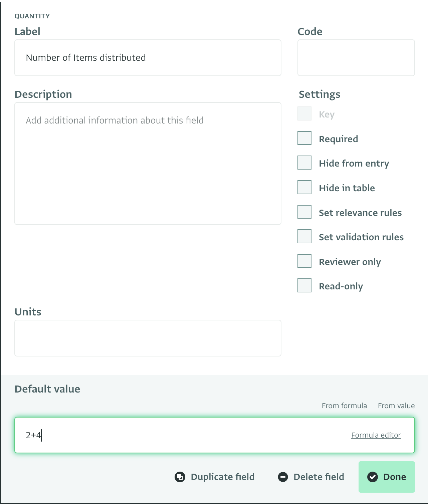428x504 pixels.
Task: Check Hide from entry
Action: click(304, 163)
